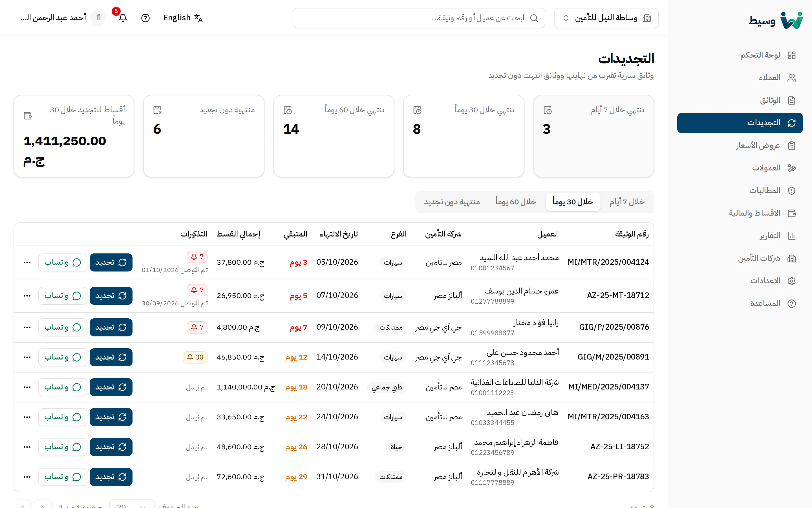This screenshot has width=812, height=508.
Task: Select the خلال 60 يوماً tab
Action: 516,202
